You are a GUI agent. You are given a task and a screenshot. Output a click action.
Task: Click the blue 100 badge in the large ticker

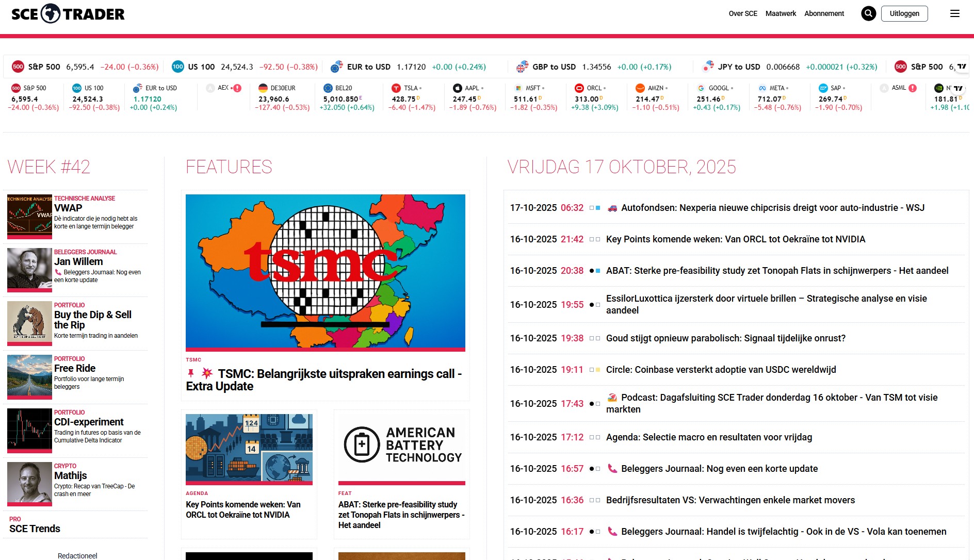point(178,67)
